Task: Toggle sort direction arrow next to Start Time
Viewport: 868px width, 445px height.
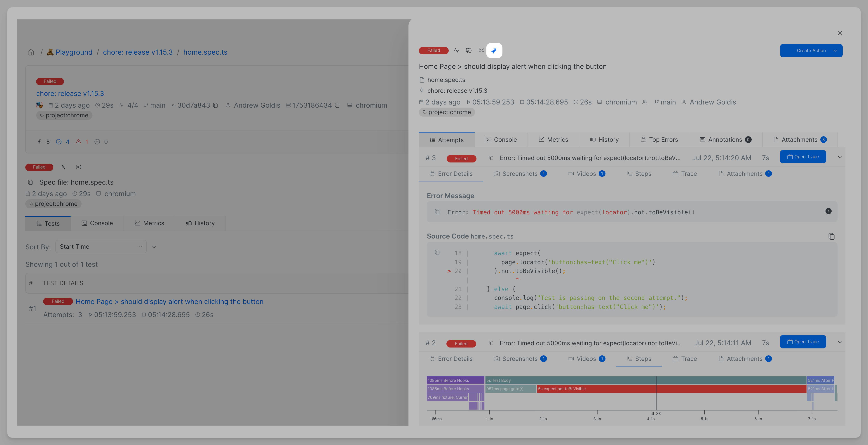Action: 154,246
